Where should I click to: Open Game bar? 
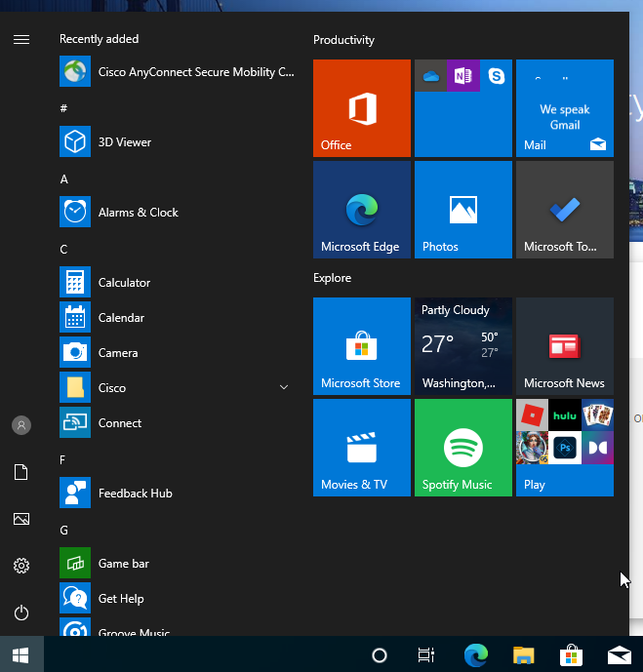coord(177,564)
